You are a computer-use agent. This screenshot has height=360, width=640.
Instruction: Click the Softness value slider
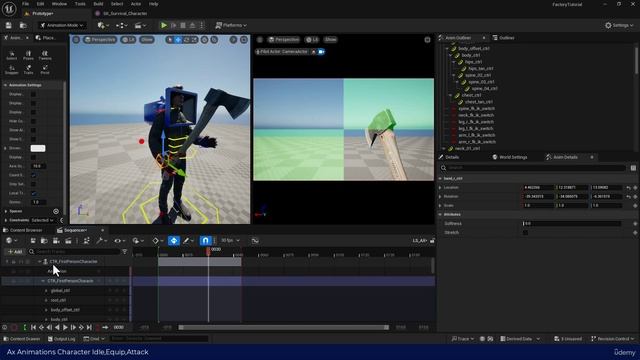[x=572, y=224]
